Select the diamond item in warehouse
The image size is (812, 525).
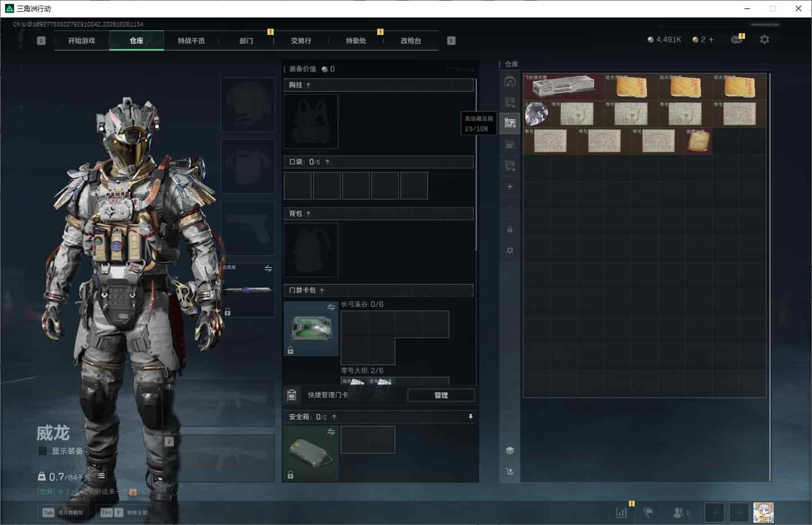537,114
